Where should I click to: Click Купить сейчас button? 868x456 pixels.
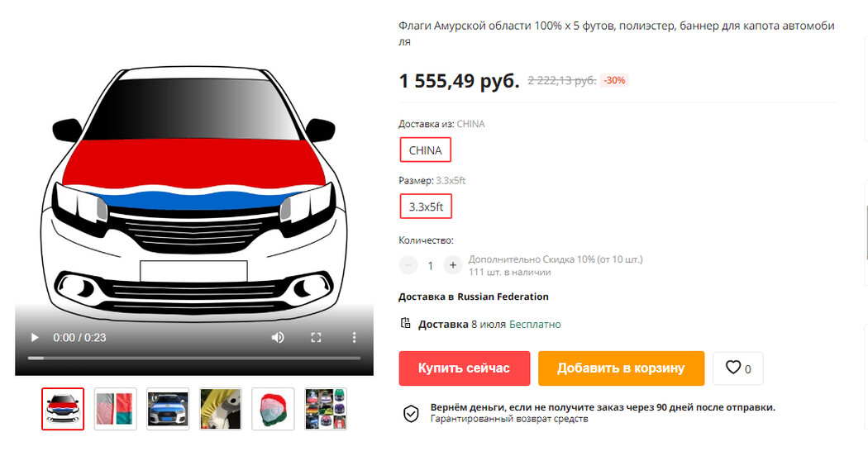coord(465,368)
